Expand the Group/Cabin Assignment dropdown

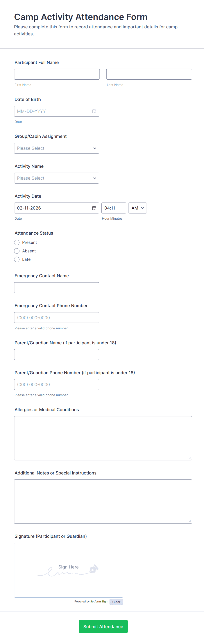(57, 148)
